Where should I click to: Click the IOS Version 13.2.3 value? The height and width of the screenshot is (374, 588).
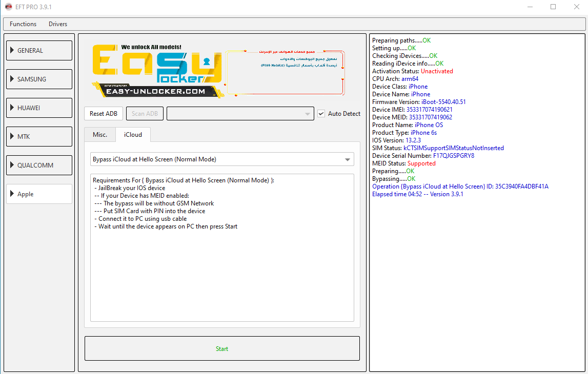coord(413,140)
